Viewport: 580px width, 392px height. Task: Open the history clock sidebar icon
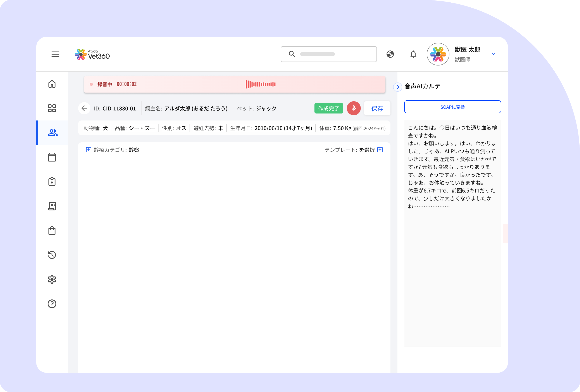pos(52,255)
